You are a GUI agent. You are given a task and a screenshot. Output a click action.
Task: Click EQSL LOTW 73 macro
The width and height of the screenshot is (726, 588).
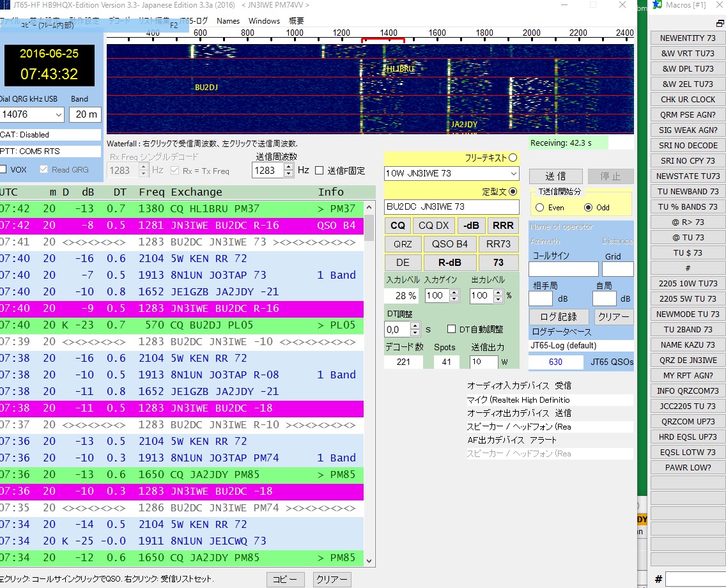pyautogui.click(x=688, y=452)
